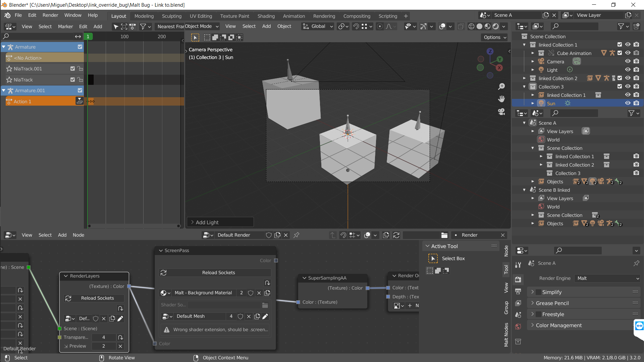This screenshot has height=362, width=644.
Task: Switch viewport to rendered shading mode
Action: tap(496, 26)
